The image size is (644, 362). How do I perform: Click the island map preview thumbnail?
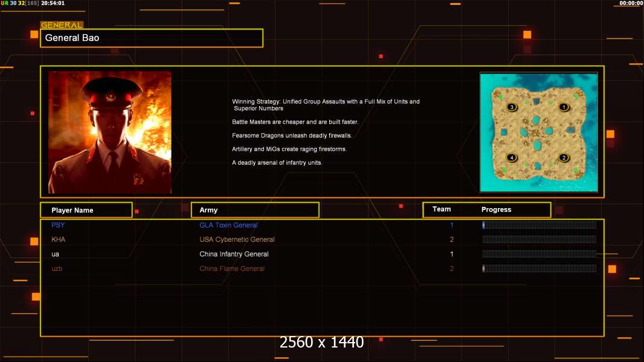(x=539, y=132)
